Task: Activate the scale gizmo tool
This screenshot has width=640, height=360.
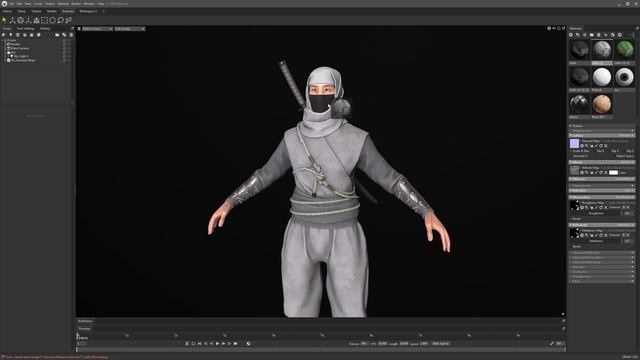Action: [x=28, y=20]
